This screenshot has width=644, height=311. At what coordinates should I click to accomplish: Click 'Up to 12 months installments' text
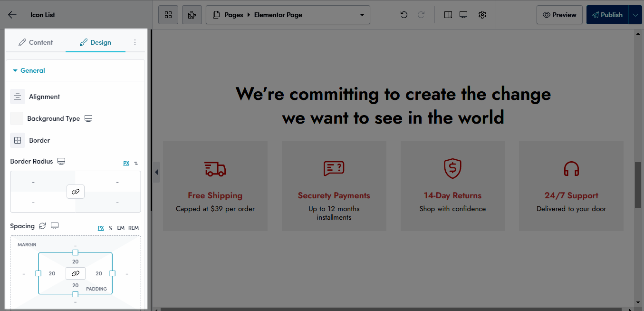[334, 213]
